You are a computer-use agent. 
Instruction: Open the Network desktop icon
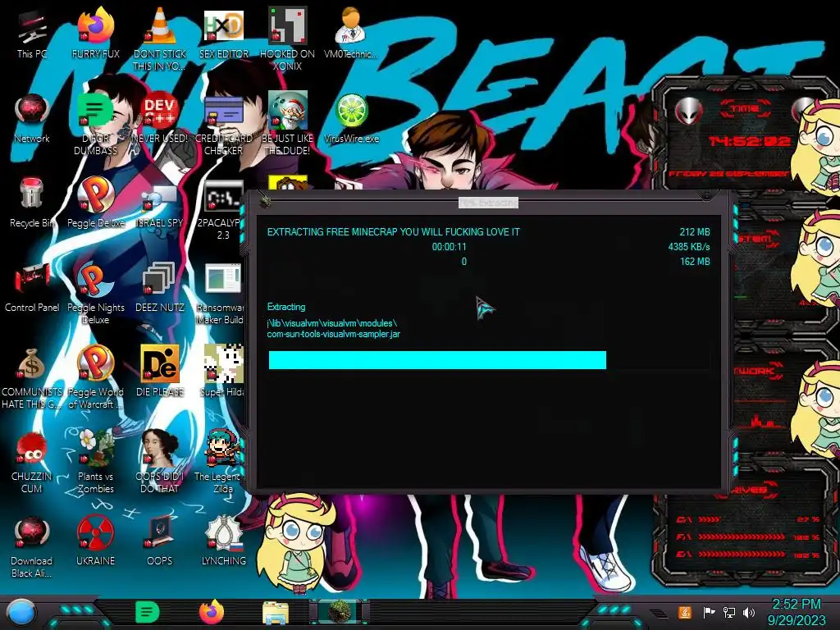click(x=32, y=112)
